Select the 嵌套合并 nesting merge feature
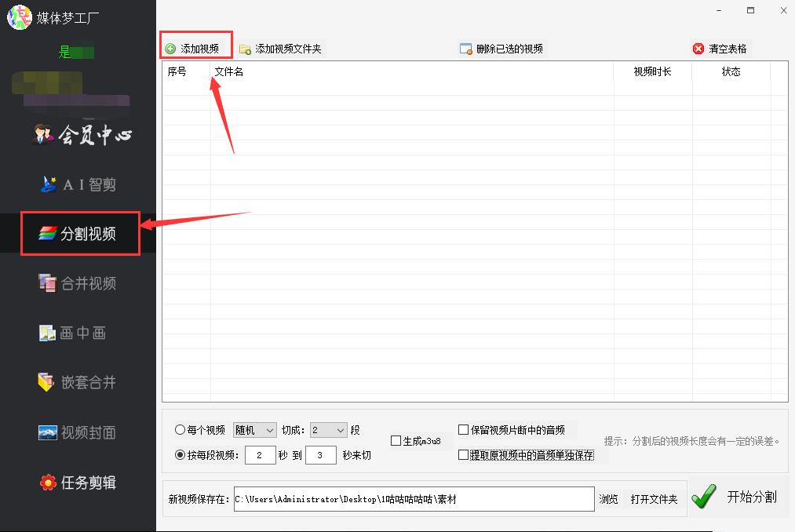The height and width of the screenshot is (532, 795). [x=86, y=382]
